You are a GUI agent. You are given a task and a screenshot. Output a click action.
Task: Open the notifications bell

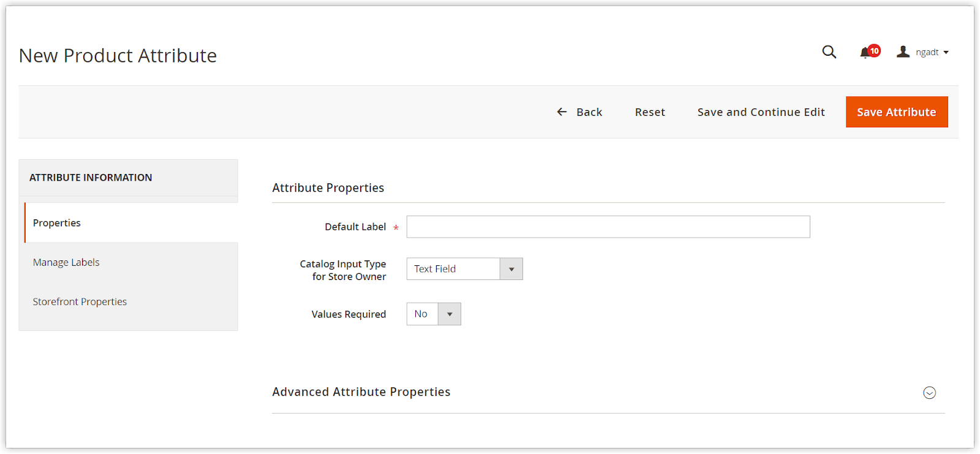point(864,53)
